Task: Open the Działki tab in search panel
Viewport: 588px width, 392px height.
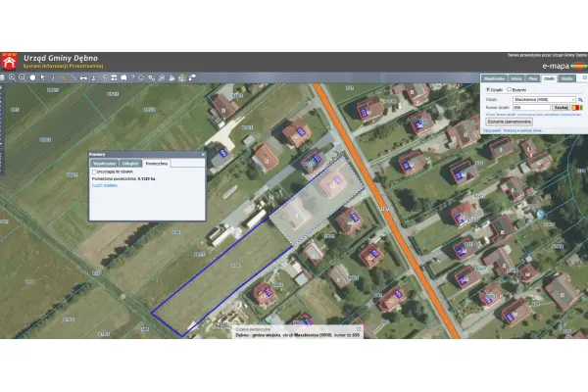Action: click(x=549, y=78)
